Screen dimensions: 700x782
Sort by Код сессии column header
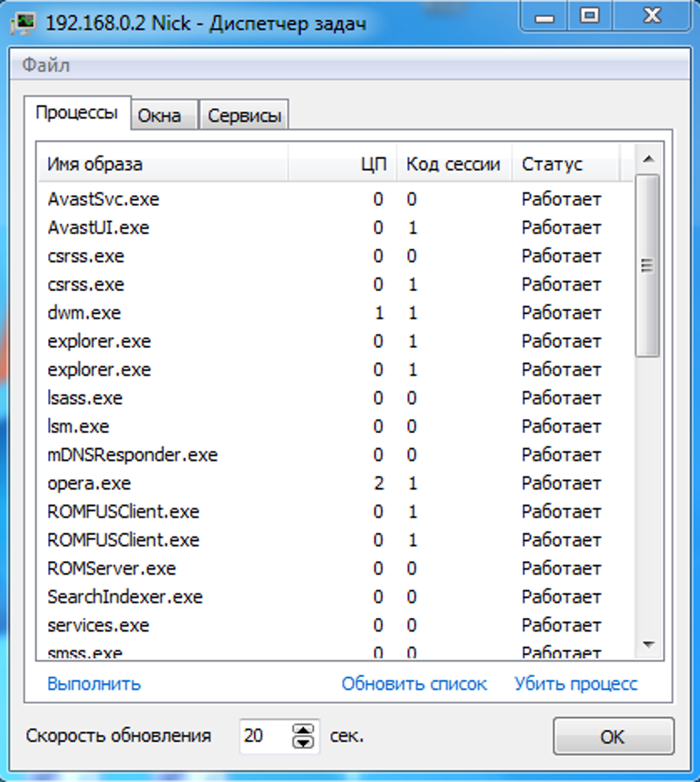453,164
